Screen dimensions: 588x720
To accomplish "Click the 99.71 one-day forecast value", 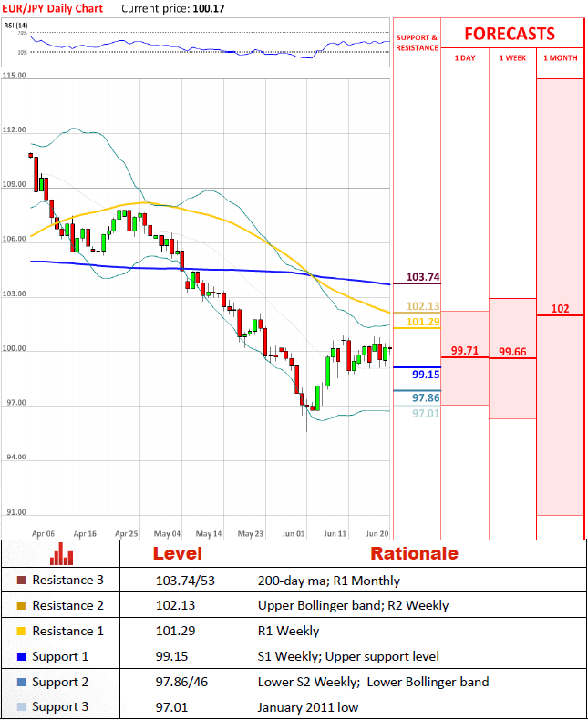I will pyautogui.click(x=464, y=351).
